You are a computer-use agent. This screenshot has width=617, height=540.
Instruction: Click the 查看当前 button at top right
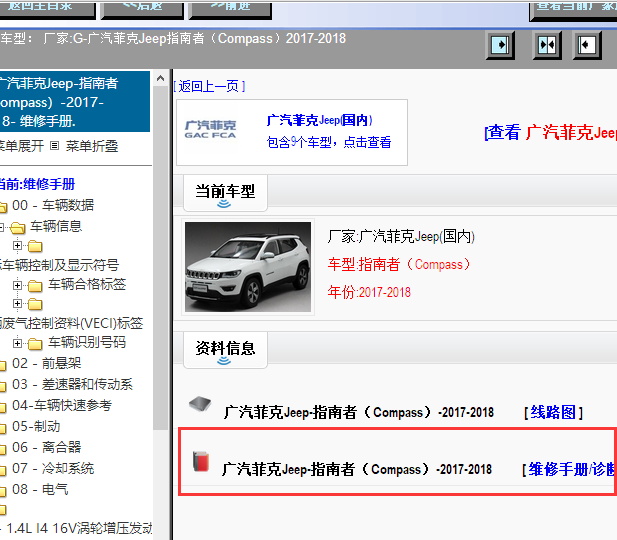(x=573, y=9)
